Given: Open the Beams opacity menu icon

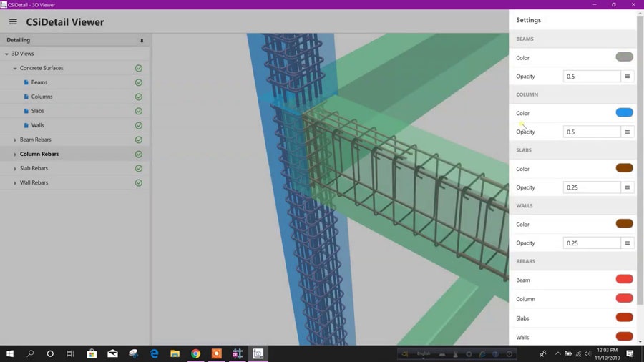Looking at the screenshot, I should (x=628, y=77).
